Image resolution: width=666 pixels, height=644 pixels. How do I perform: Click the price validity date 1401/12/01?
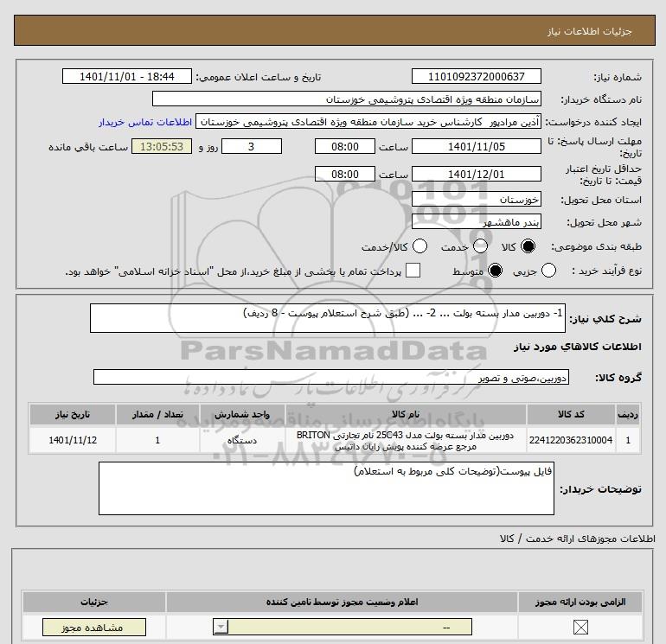click(x=476, y=174)
